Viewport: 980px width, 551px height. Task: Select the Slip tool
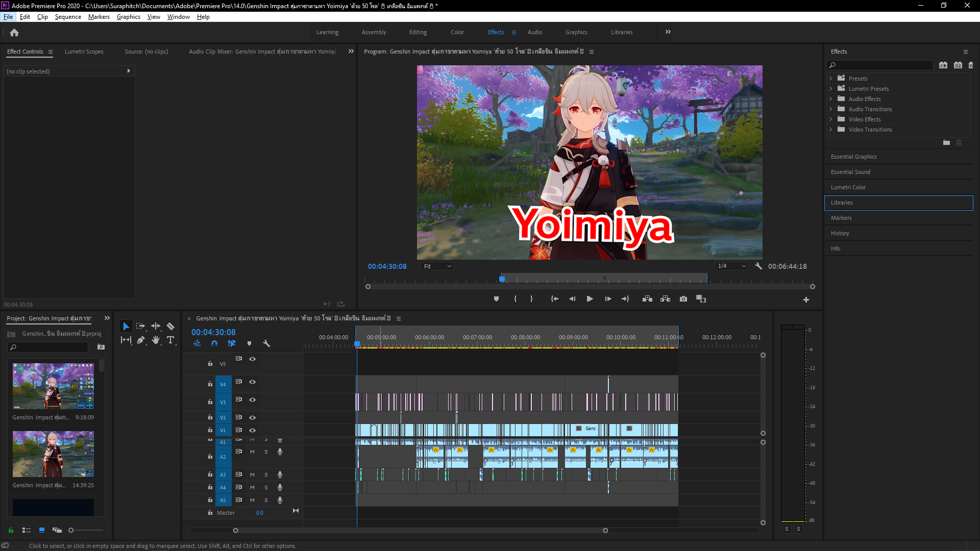tap(126, 340)
